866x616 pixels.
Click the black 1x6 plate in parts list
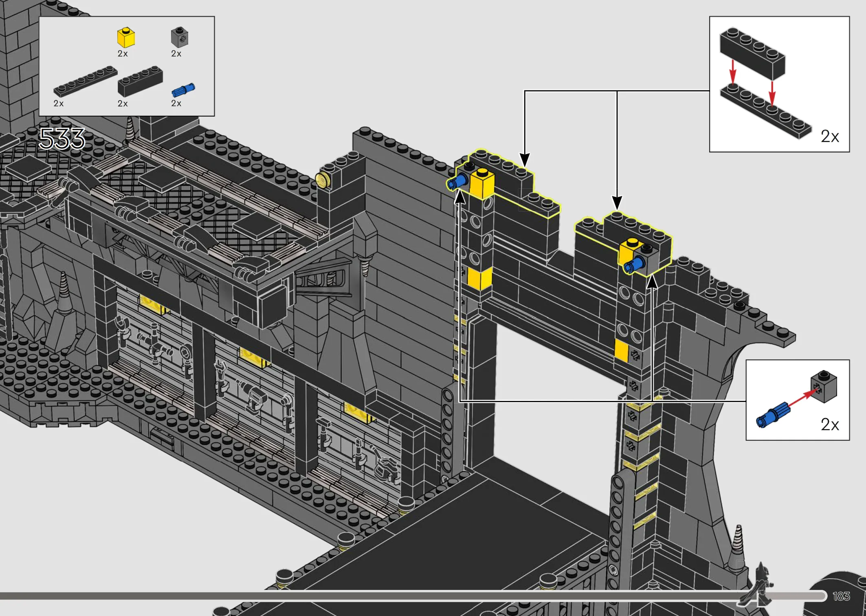pyautogui.click(x=85, y=81)
